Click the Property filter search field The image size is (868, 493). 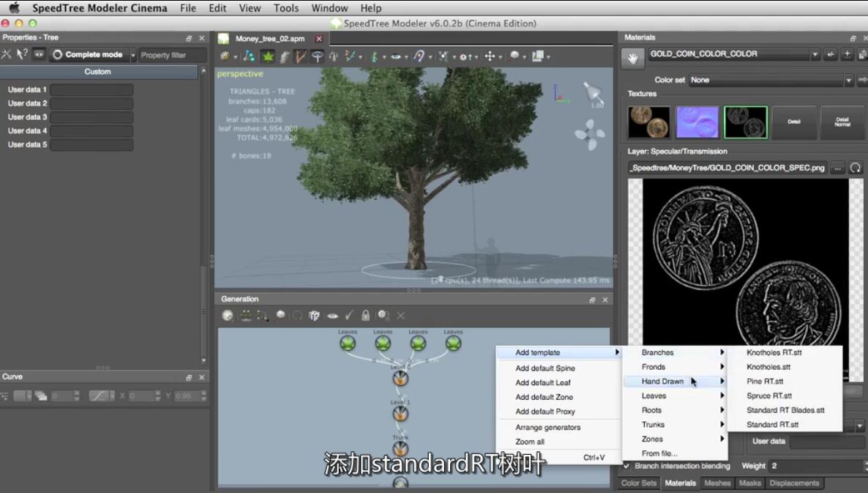point(172,55)
